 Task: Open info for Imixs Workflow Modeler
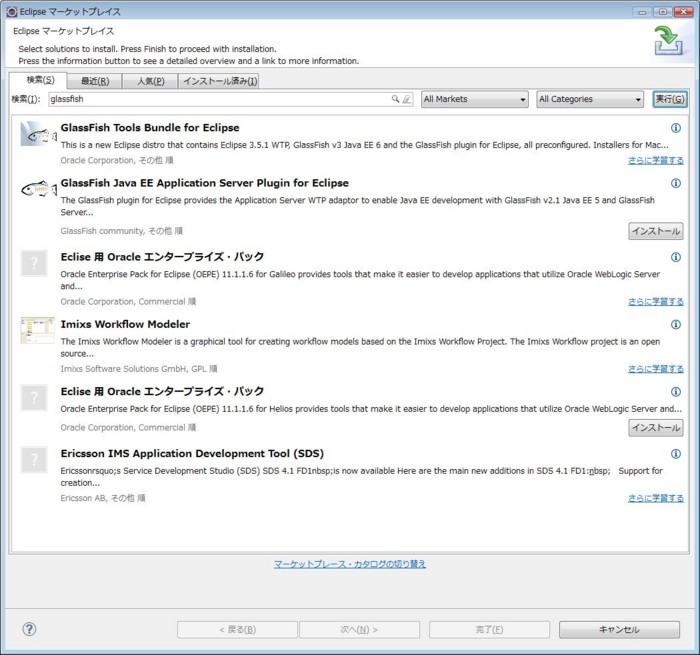click(675, 325)
